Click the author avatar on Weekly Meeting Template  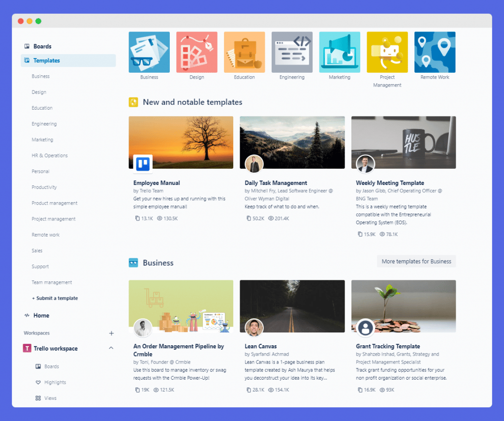pyautogui.click(x=365, y=164)
